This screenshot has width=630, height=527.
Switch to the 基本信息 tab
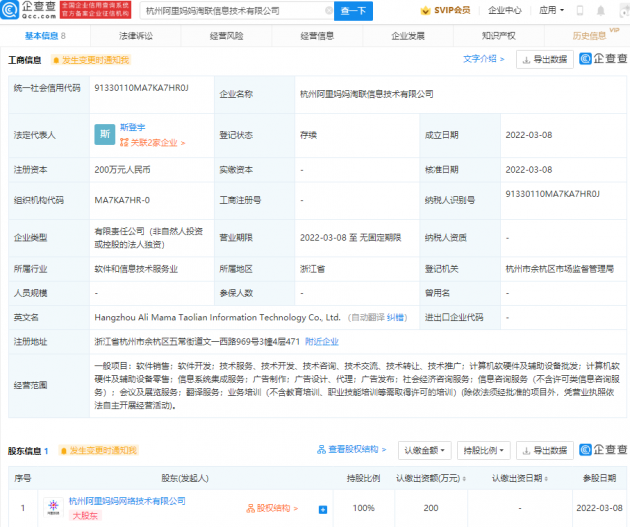point(45,36)
